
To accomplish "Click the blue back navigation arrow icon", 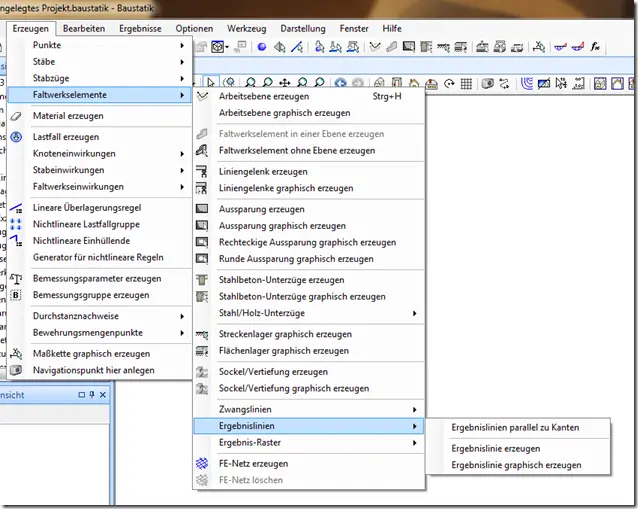I will tap(340, 83).
